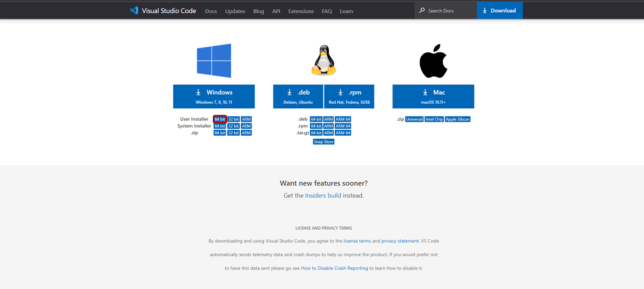Click the black Apple logo
This screenshot has height=289, width=644.
[433, 61]
